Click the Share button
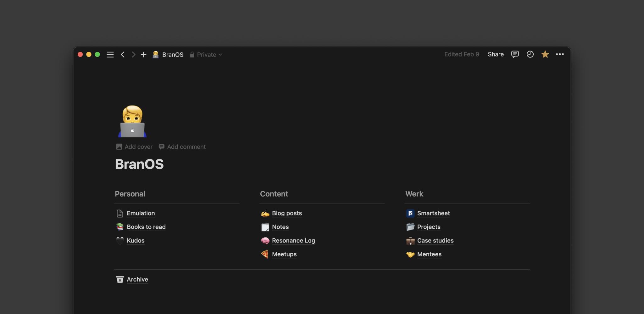644x314 pixels. pyautogui.click(x=496, y=54)
